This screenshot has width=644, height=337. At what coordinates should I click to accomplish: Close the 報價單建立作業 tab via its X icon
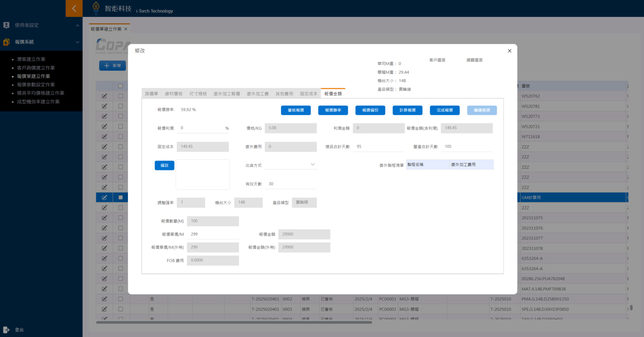point(126,29)
